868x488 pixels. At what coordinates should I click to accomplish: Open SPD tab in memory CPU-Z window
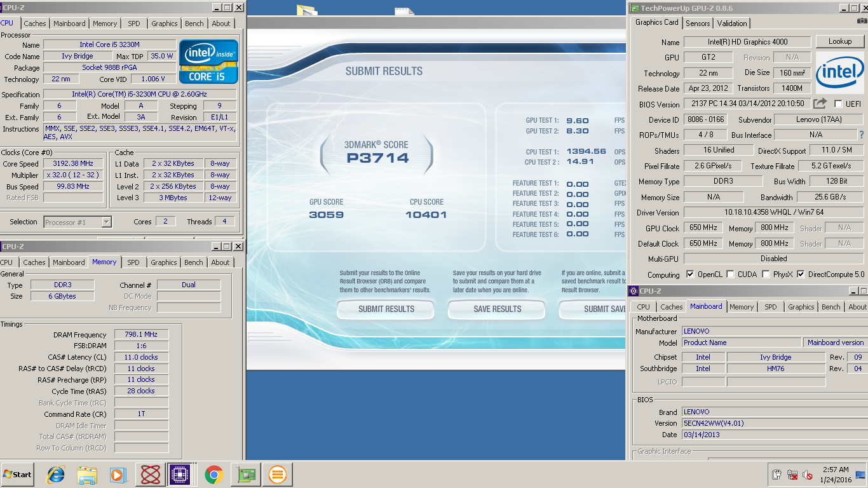coord(133,262)
